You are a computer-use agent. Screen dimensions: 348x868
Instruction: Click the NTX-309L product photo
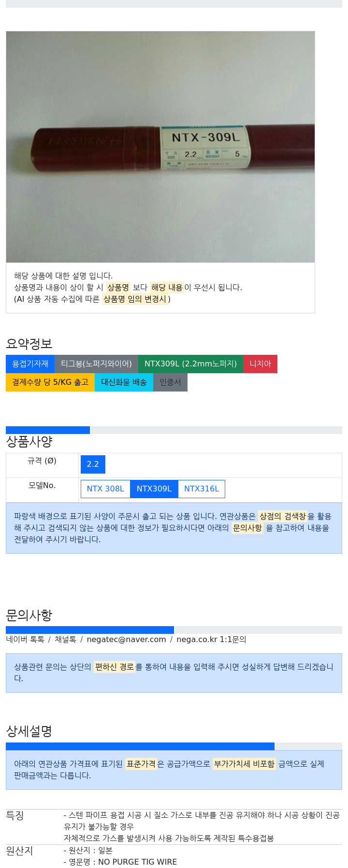point(160,147)
